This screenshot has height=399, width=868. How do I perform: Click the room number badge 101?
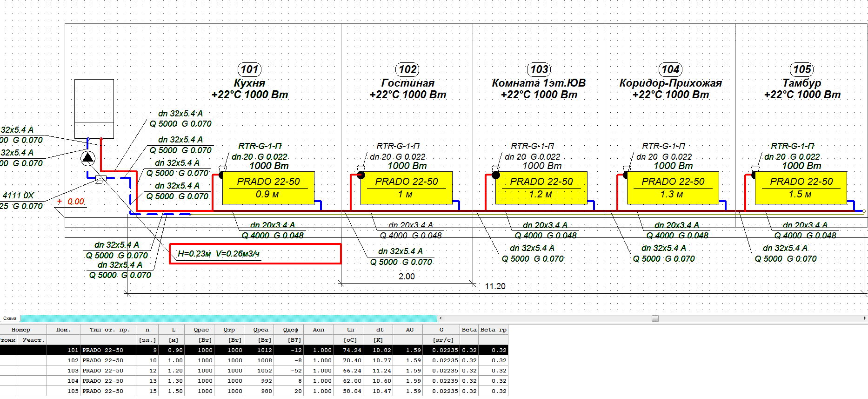pyautogui.click(x=249, y=69)
